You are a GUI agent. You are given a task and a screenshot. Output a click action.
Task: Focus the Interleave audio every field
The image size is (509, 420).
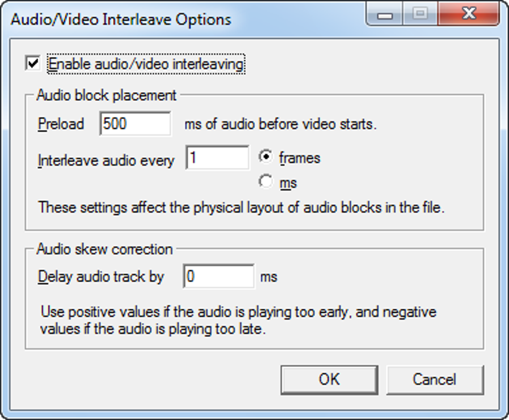point(217,158)
